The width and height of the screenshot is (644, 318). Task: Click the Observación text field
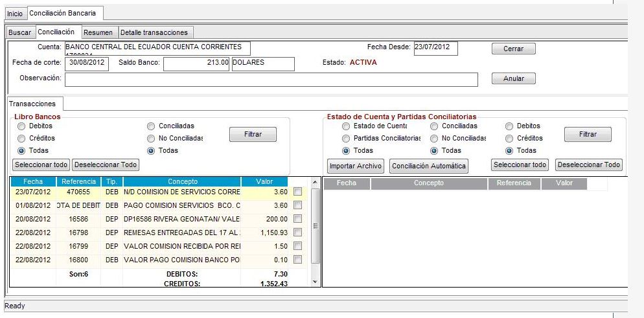(x=271, y=80)
